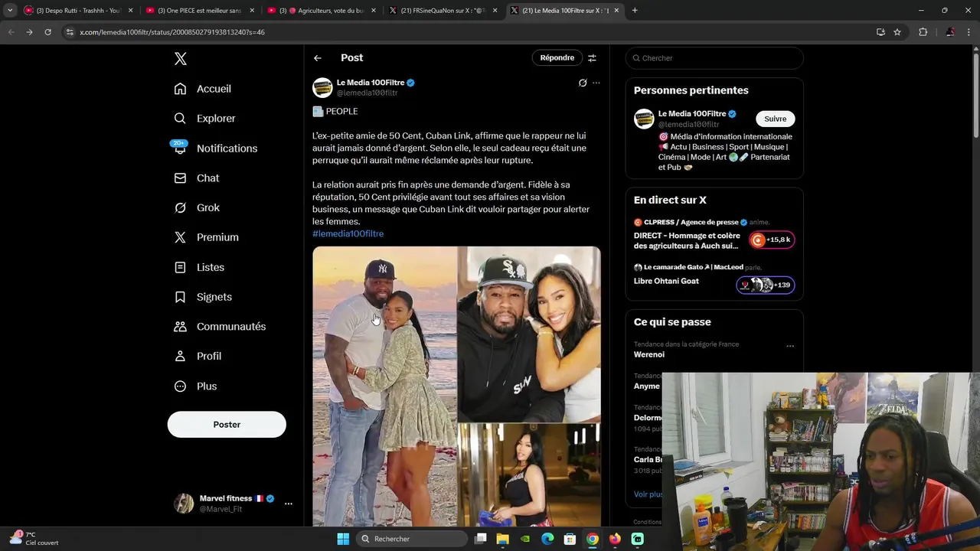Open Microsoft Edge from the taskbar
The image size is (980, 551).
[547, 539]
